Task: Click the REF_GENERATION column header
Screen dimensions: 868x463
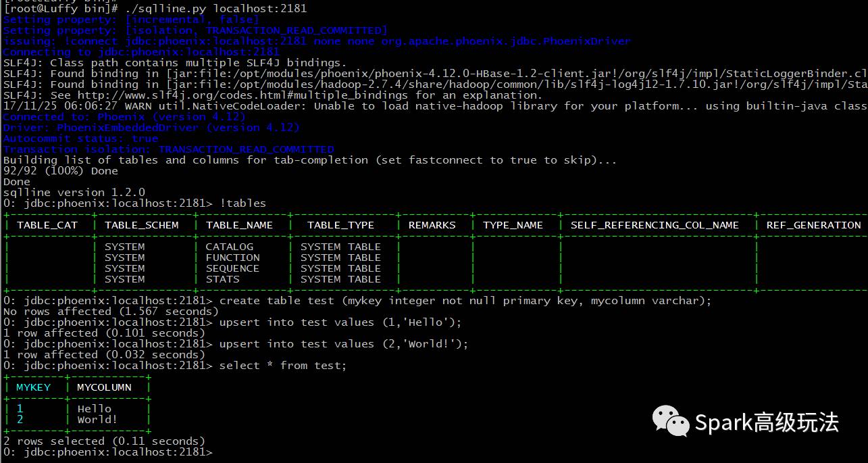Action: coord(813,225)
